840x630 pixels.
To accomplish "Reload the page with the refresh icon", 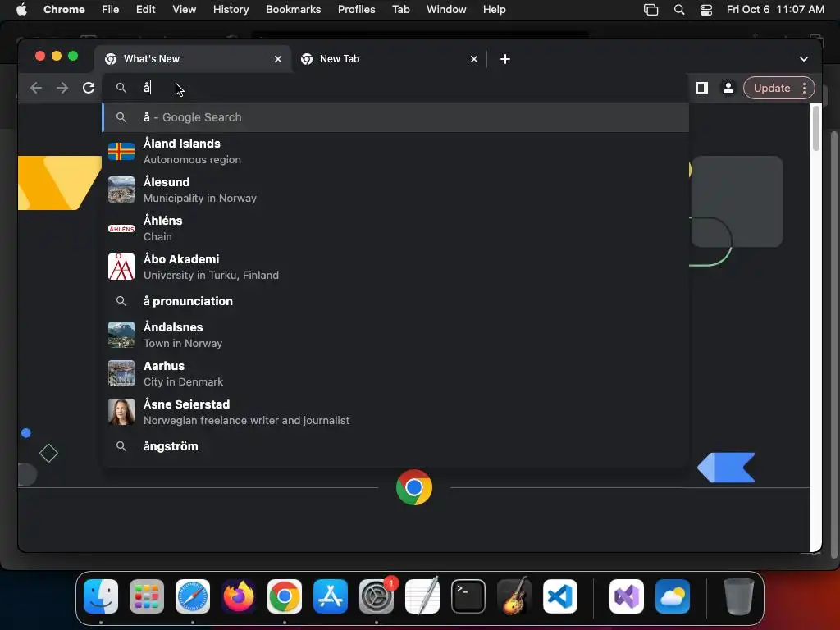I will click(89, 88).
